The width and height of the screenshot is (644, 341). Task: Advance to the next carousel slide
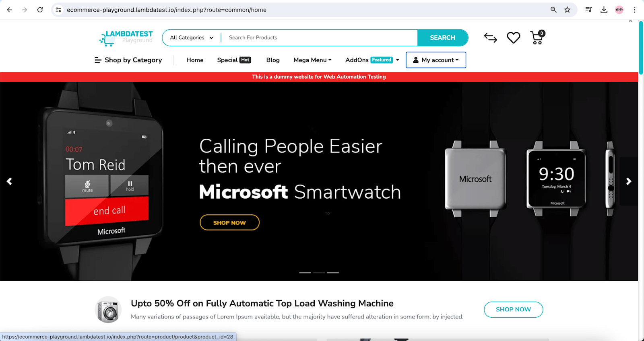629,181
